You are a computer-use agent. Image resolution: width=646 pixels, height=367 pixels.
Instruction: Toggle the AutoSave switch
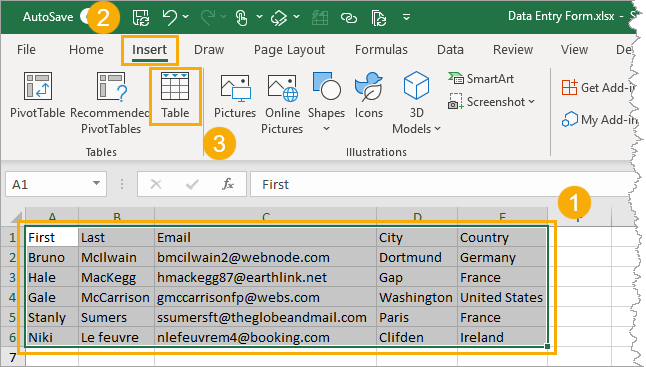[x=88, y=17]
